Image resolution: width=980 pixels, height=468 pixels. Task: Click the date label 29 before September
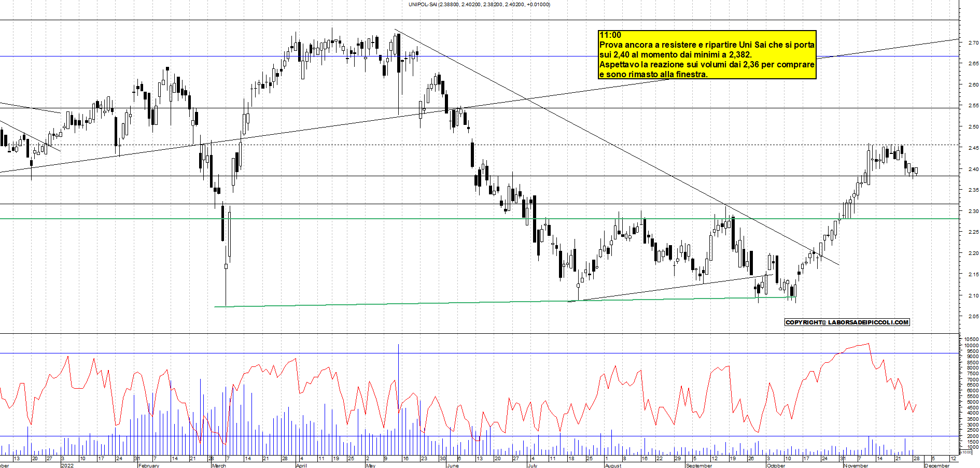677,459
